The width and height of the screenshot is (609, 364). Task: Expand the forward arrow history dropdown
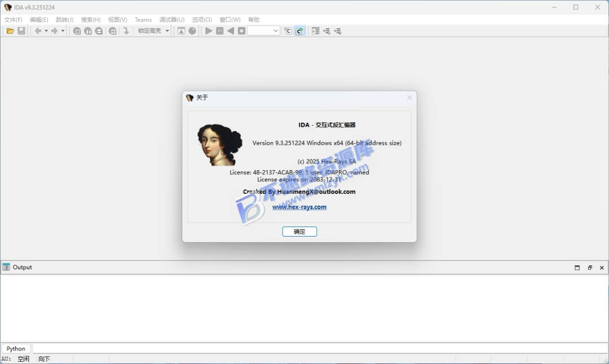tap(63, 31)
